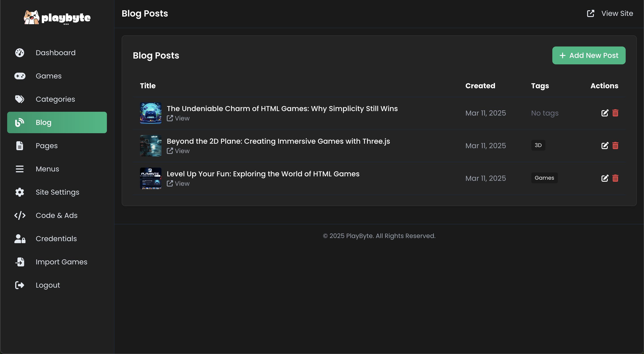Click the Level Up Your Fun thumbnail
This screenshot has height=354, width=644.
click(x=150, y=178)
